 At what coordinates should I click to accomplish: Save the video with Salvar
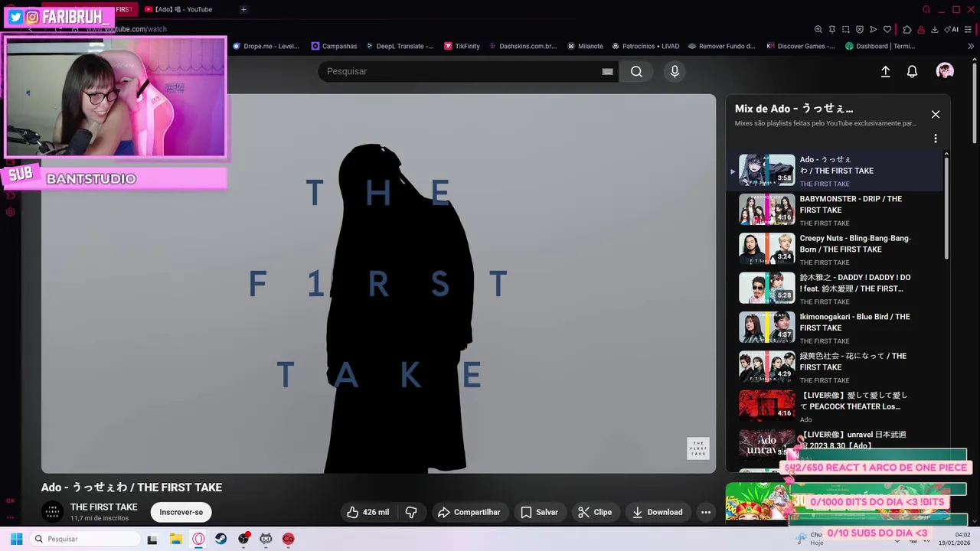(540, 512)
